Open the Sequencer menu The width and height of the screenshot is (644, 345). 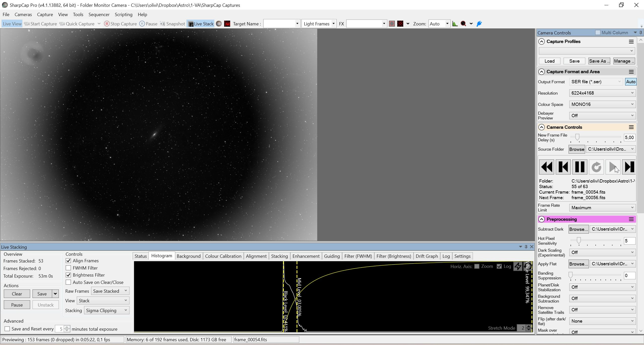[x=99, y=15]
